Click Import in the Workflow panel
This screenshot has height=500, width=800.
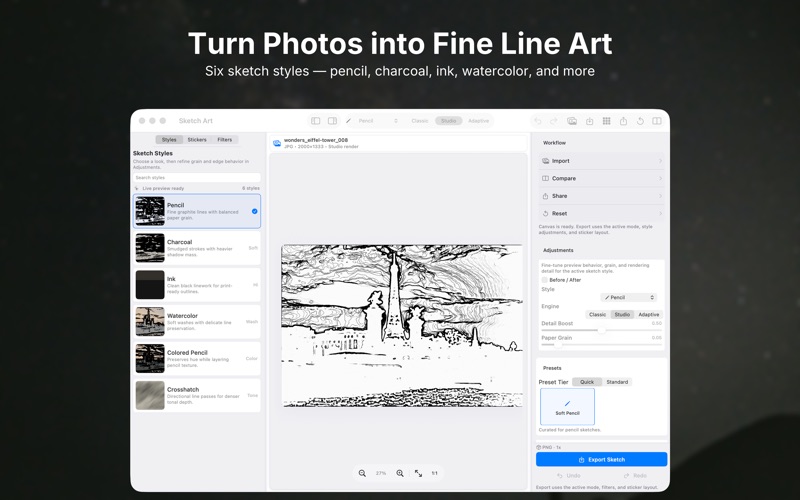602,161
